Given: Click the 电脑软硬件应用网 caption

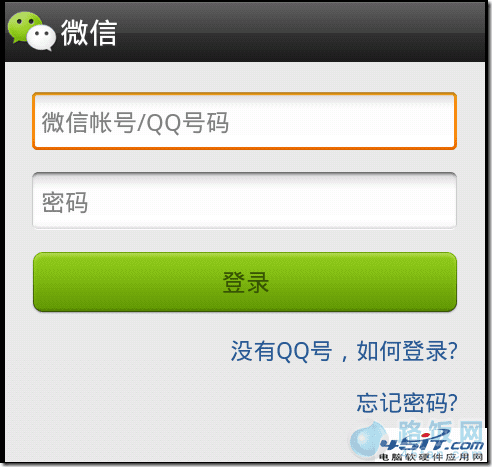Looking at the screenshot, I should 431,457.
